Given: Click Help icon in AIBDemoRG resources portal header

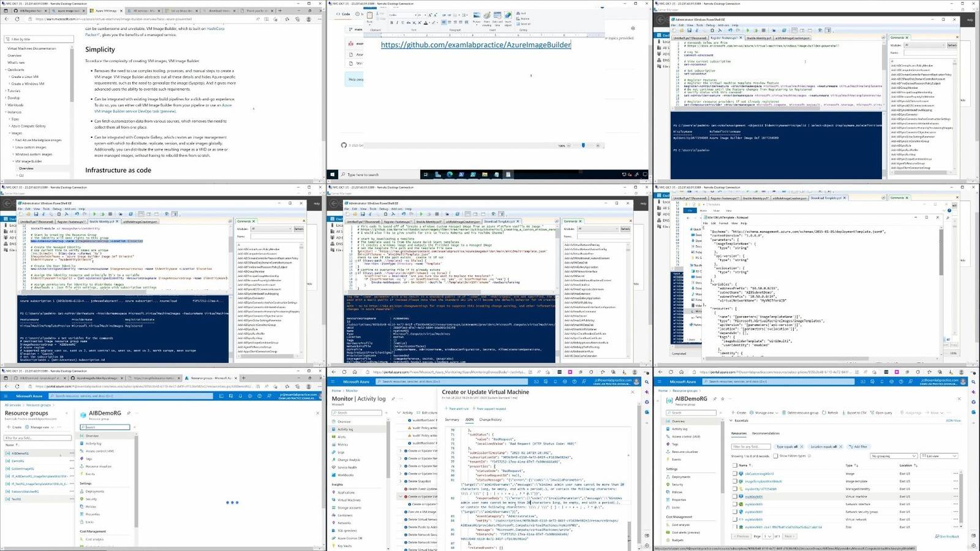Looking at the screenshot, I should (x=900, y=381).
